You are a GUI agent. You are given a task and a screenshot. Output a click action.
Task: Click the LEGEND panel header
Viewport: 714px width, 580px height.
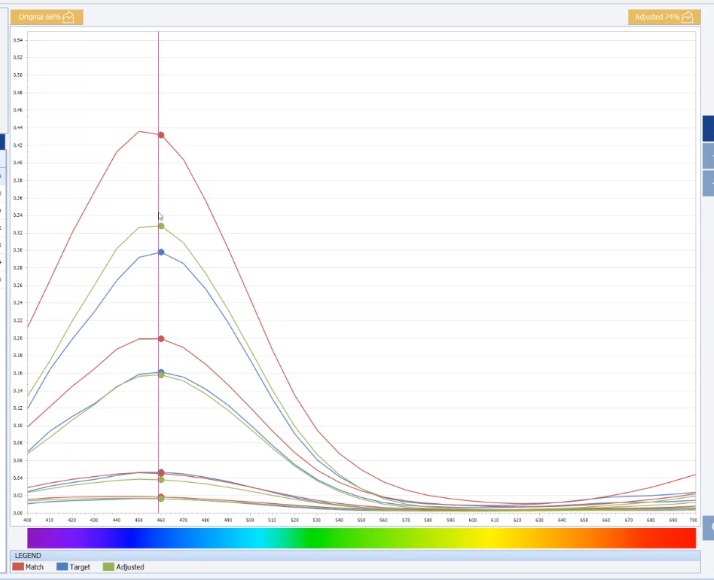click(28, 555)
